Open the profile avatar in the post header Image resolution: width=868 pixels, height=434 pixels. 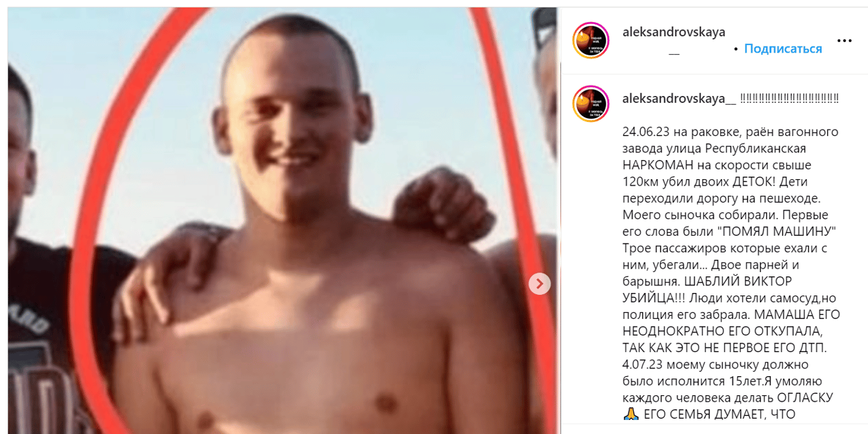click(x=591, y=41)
